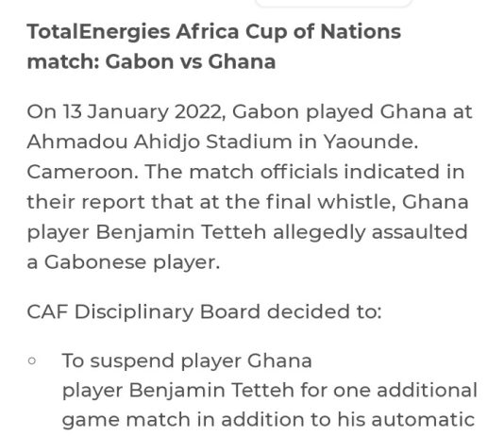Click the 'TotalEnergies Africa Cup of Nations' heading line
The width and height of the screenshot is (504, 436).
click(214, 33)
